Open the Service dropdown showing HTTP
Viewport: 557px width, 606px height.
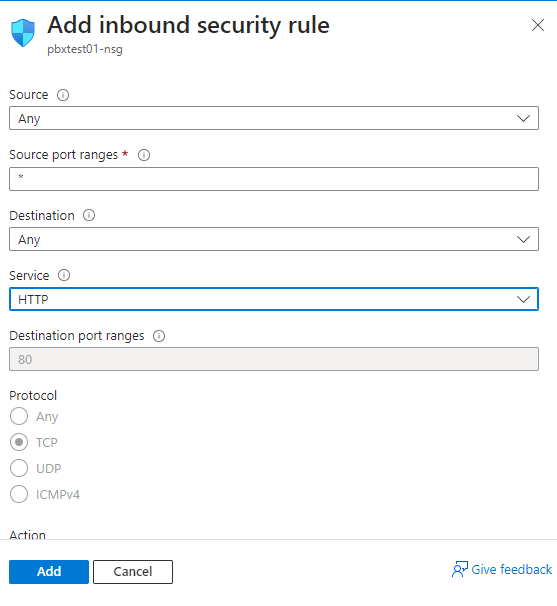click(x=274, y=299)
